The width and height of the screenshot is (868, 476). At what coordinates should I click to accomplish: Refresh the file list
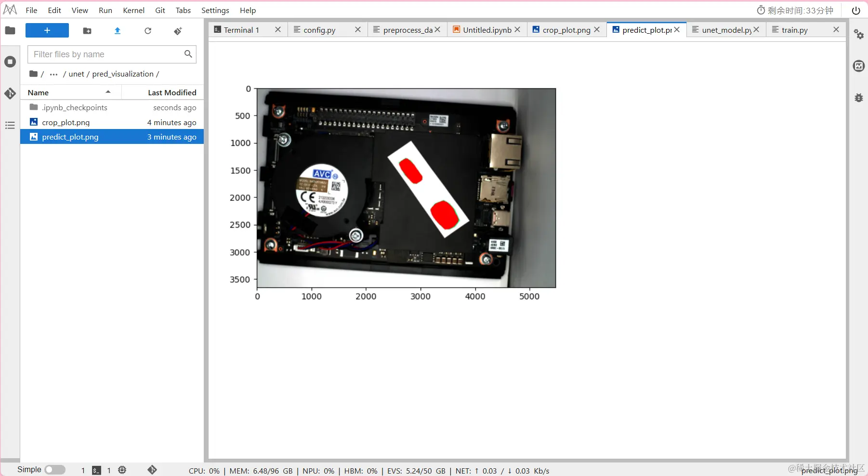148,31
